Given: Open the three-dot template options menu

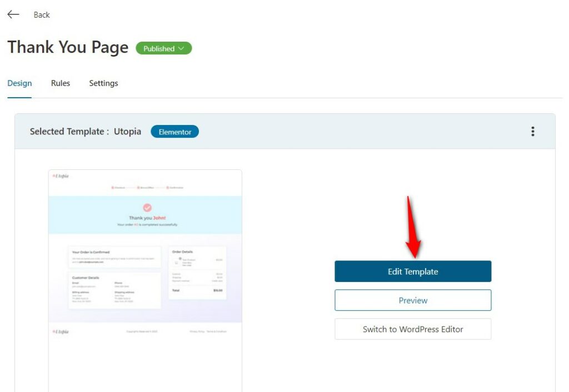Looking at the screenshot, I should [x=532, y=131].
